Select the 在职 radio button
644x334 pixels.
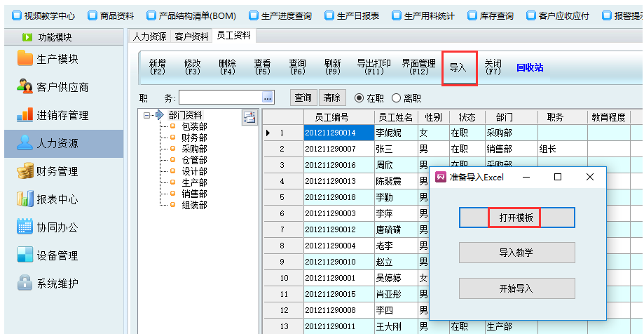click(x=359, y=98)
